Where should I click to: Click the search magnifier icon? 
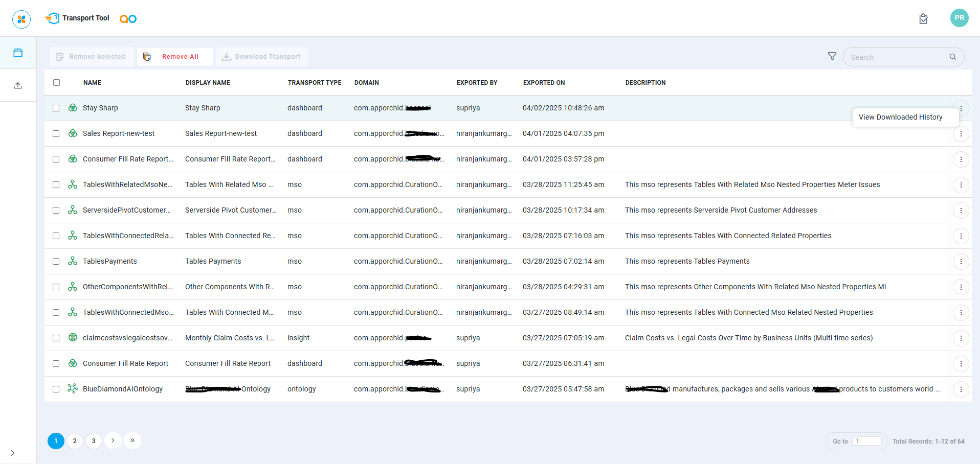point(952,57)
